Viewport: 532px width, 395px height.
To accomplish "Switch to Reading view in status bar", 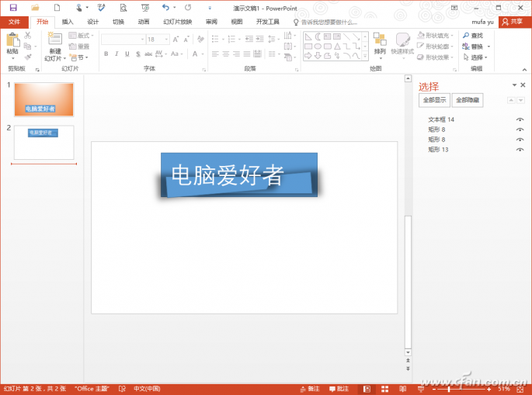I will pyautogui.click(x=403, y=389).
